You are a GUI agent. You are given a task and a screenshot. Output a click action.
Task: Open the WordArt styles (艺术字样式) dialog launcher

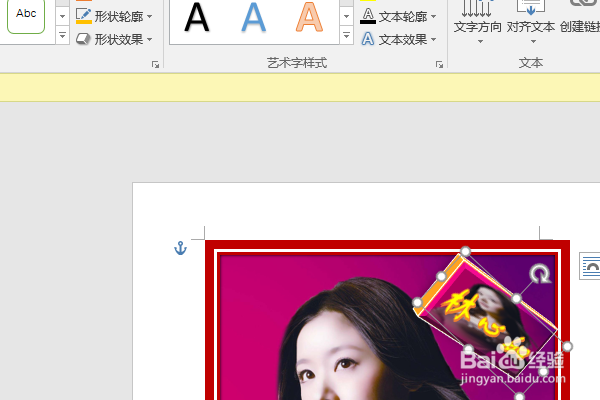tap(439, 65)
